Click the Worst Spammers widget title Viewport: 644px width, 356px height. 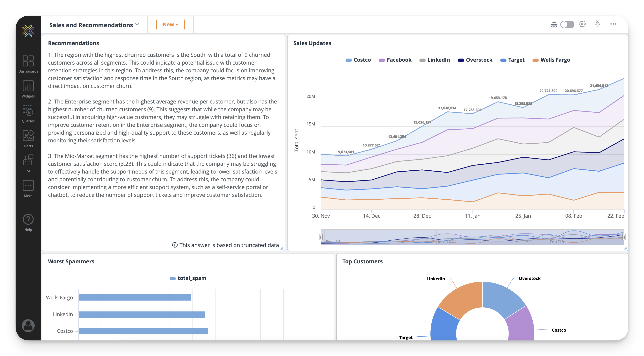click(71, 261)
